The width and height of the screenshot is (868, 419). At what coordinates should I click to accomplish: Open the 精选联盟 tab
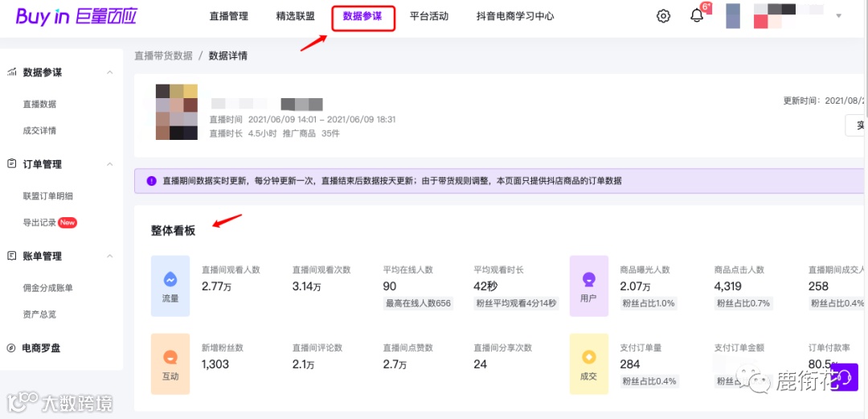pyautogui.click(x=296, y=16)
